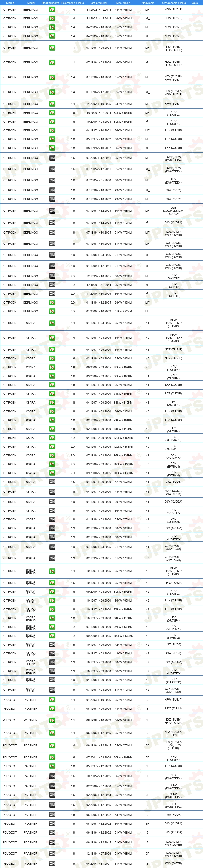Viewport: 203px width, 868px height.
Task: Select the 04.1997 -> 10.2001 production years cell
Action: [98, 130]
